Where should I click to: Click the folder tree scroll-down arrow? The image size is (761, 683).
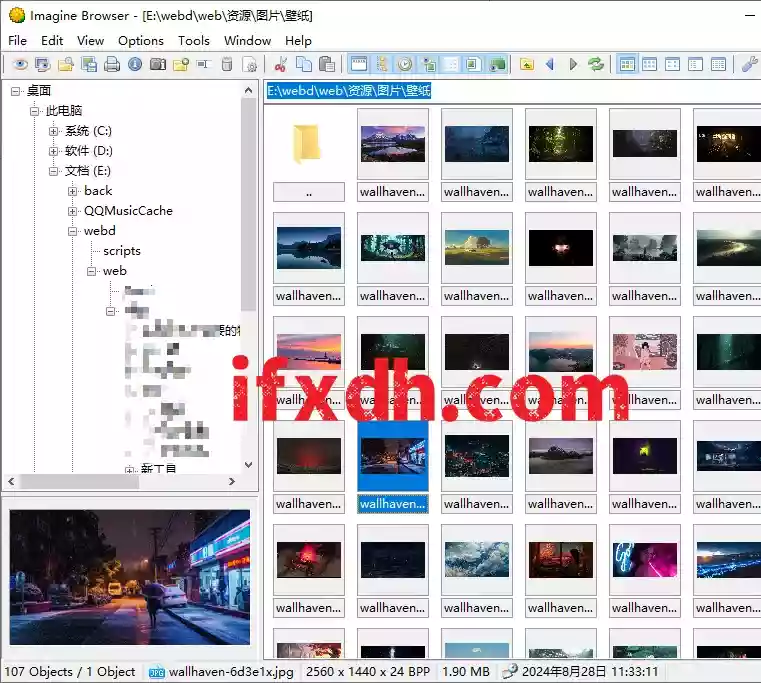[x=248, y=465]
